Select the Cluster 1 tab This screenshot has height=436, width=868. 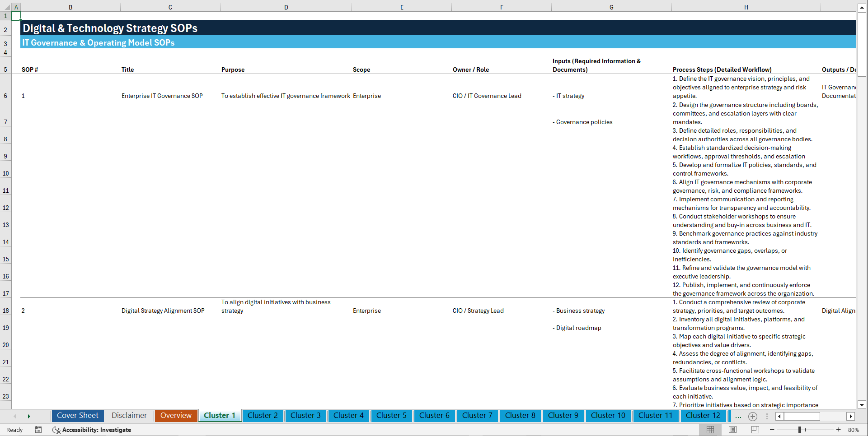[220, 416]
